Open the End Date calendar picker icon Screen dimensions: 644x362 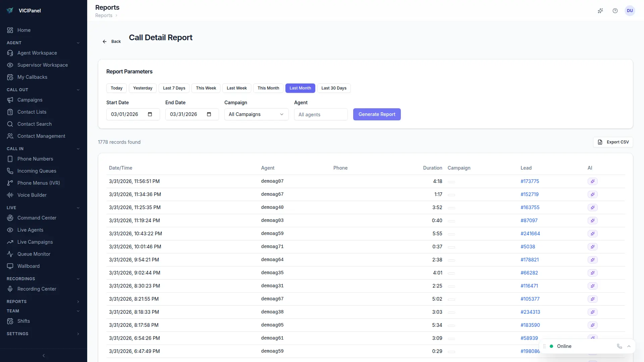point(209,114)
